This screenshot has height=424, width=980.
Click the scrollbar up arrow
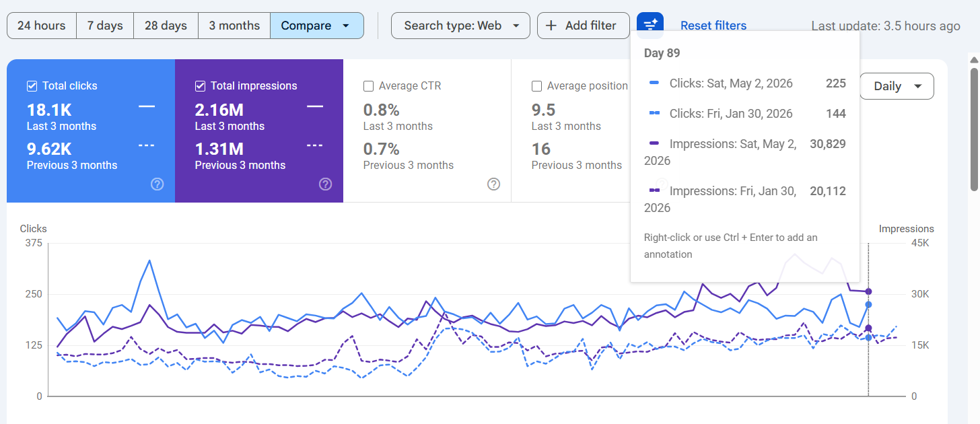(x=974, y=59)
